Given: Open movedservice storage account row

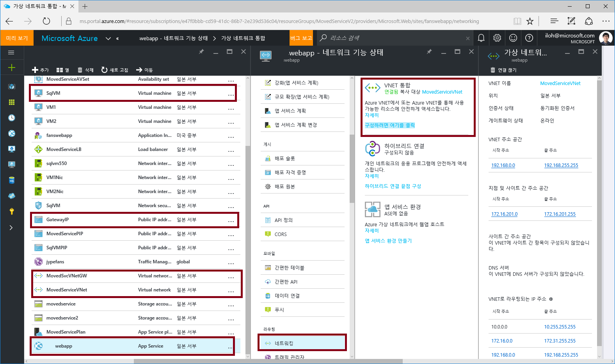Looking at the screenshot, I should [x=135, y=304].
